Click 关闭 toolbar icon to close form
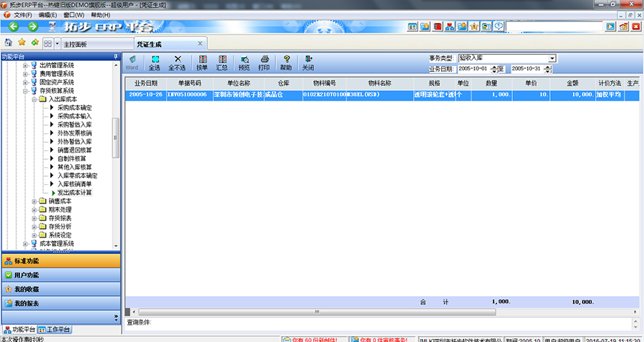 click(308, 63)
